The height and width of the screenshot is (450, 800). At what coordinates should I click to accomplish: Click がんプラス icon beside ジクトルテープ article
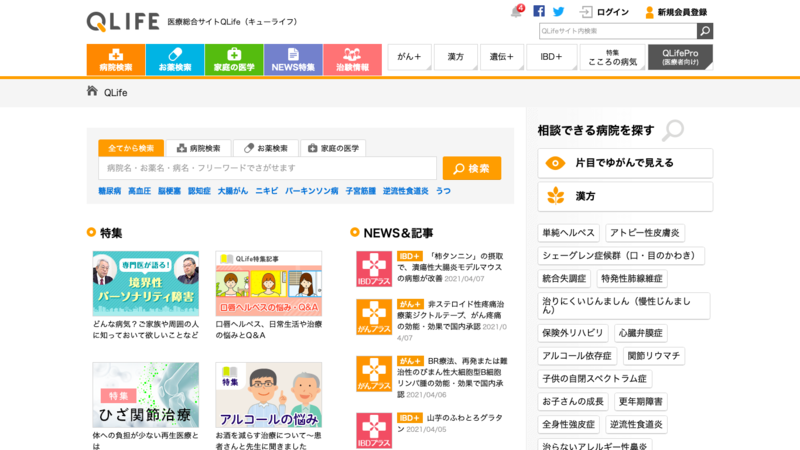click(374, 317)
